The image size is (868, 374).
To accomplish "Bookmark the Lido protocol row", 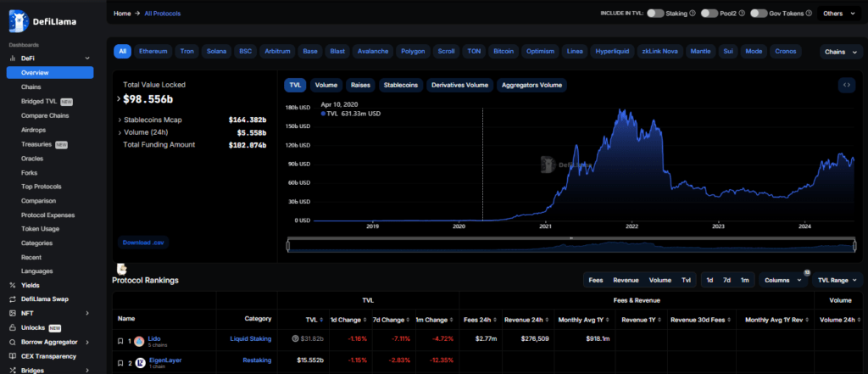I will (120, 341).
